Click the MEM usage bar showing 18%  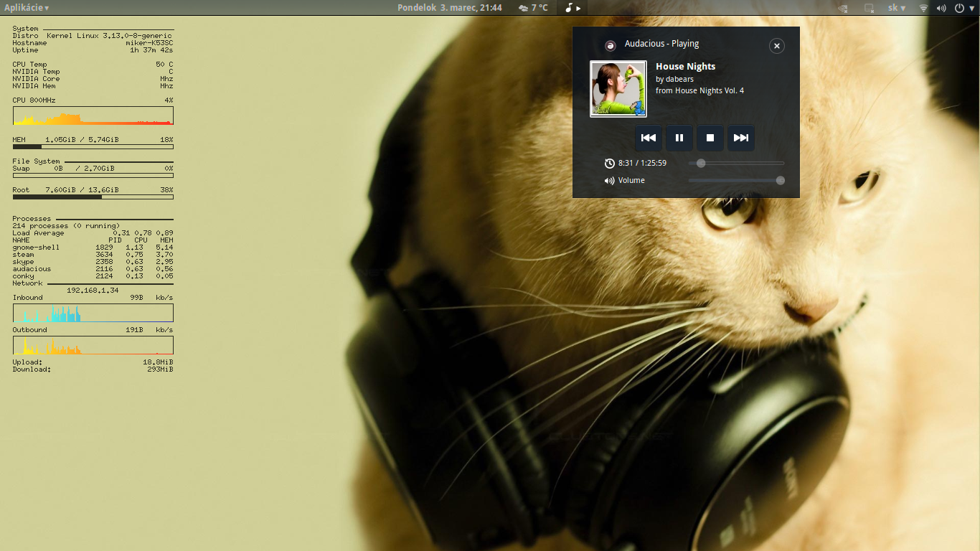pos(93,146)
